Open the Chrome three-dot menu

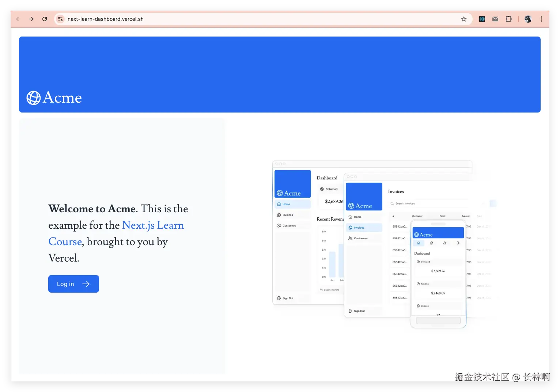[x=541, y=19]
